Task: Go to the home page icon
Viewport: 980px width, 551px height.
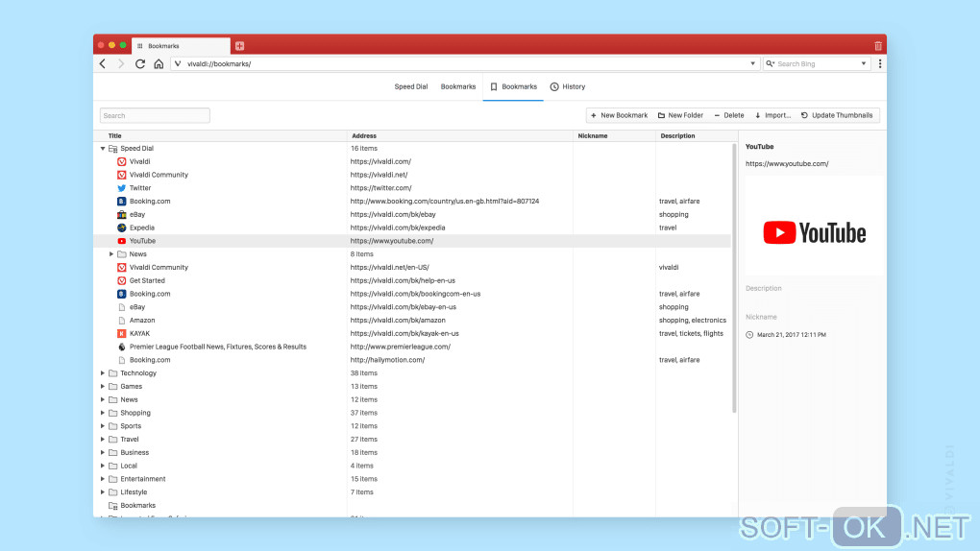Action: point(159,63)
